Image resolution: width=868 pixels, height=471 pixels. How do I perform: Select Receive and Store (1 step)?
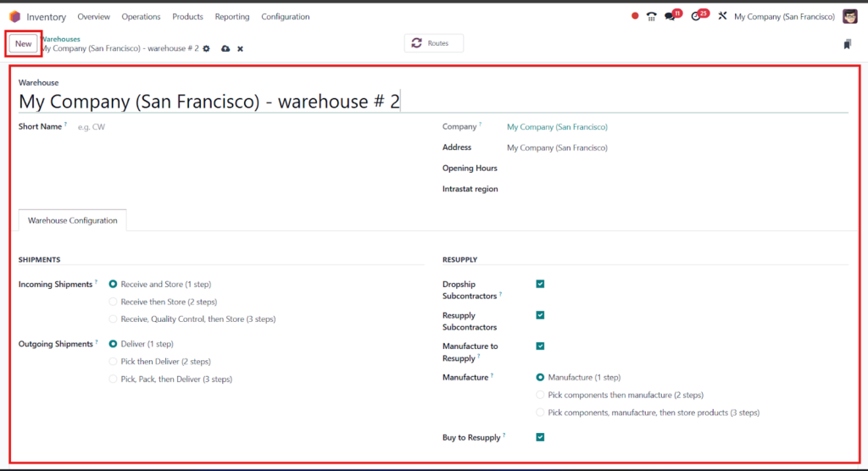pyautogui.click(x=113, y=284)
